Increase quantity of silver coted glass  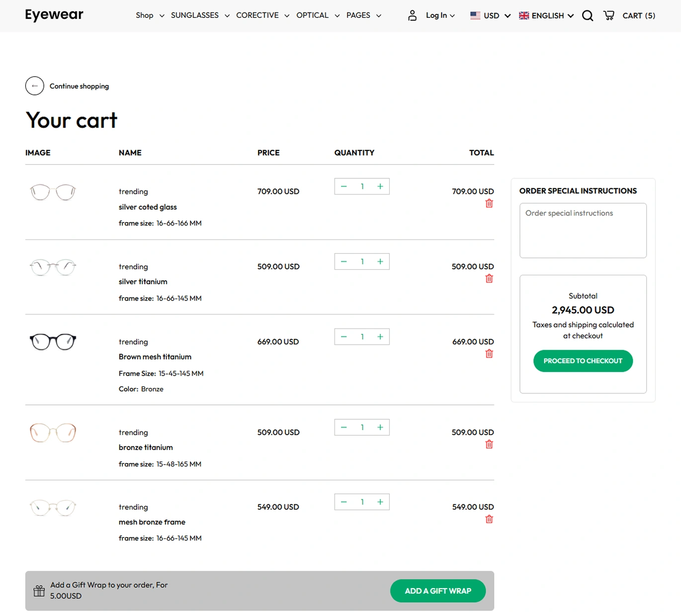point(380,186)
